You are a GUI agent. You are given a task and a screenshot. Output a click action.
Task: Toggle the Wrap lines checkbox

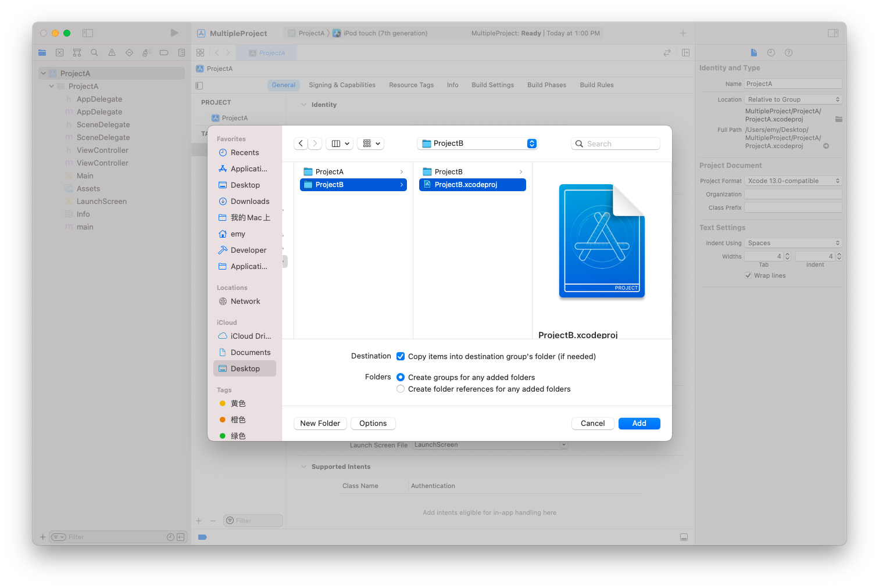coord(748,275)
